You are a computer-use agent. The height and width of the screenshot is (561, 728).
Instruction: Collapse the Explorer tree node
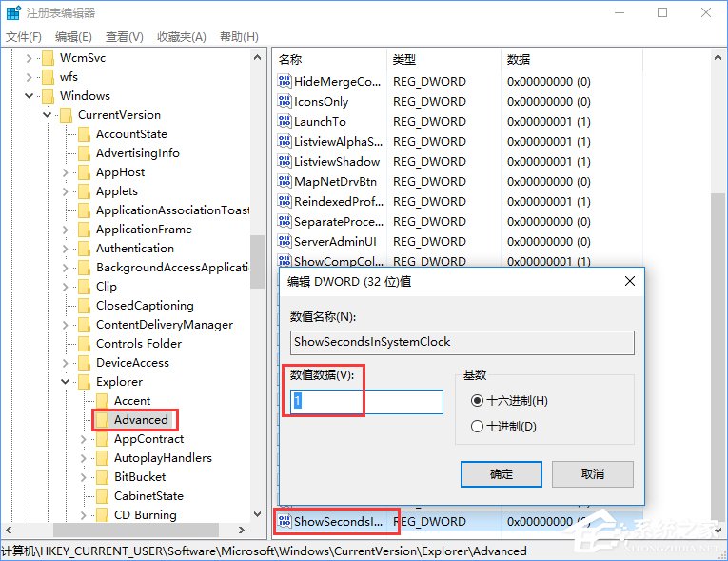point(65,382)
